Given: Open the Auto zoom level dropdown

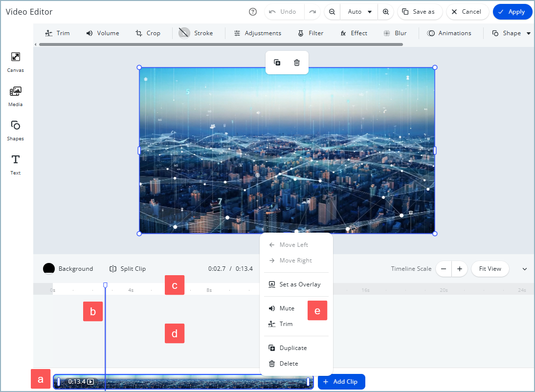Looking at the screenshot, I should 358,11.
